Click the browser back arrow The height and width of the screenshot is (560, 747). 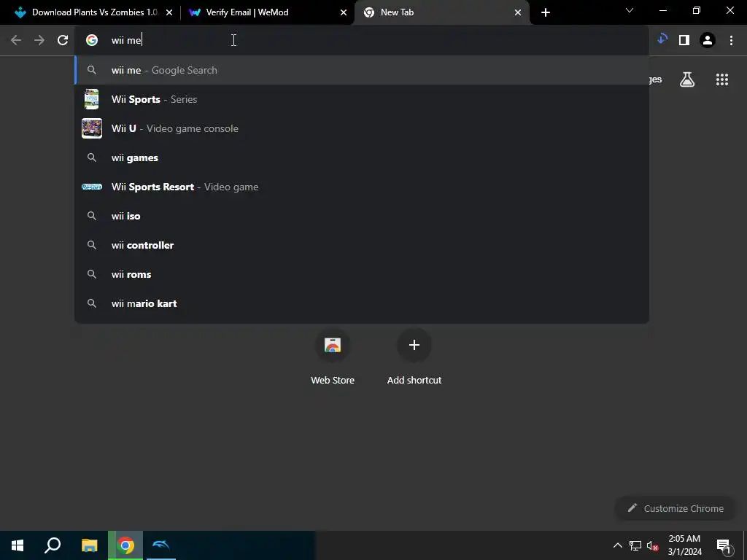click(16, 40)
